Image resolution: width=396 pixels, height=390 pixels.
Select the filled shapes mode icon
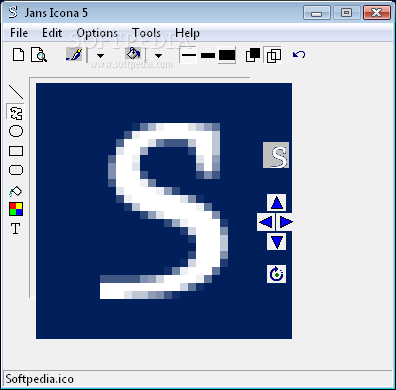click(x=253, y=55)
